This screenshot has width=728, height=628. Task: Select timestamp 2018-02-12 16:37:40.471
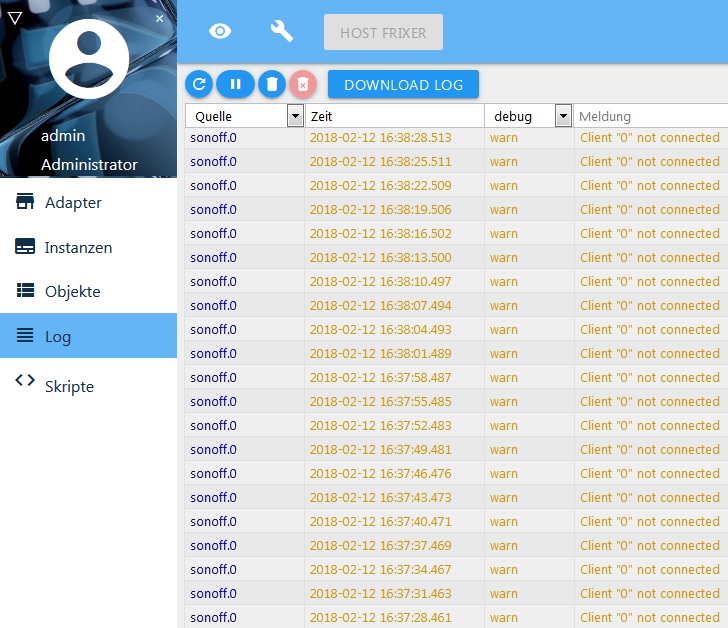(x=380, y=522)
